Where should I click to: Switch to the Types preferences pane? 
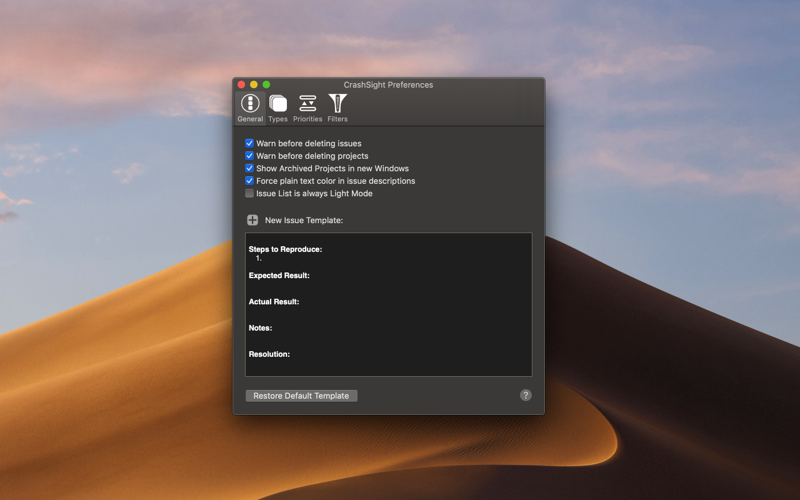coord(278,108)
